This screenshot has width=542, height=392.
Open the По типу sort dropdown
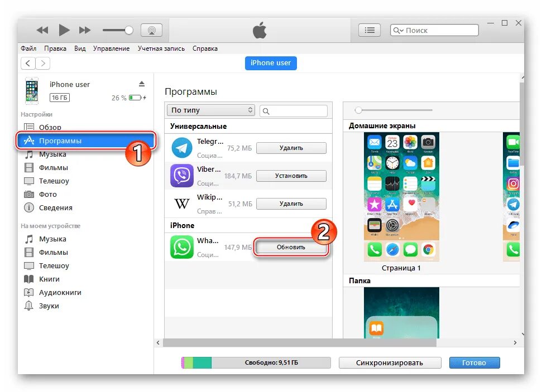click(211, 110)
